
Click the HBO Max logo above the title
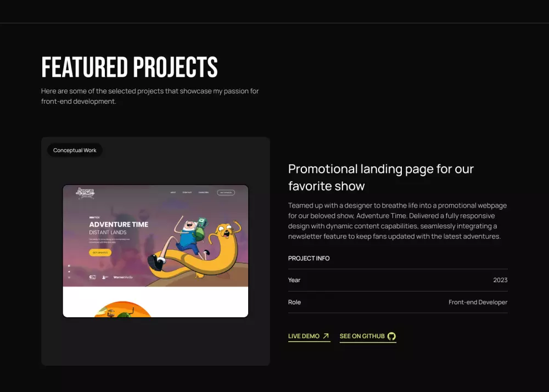pos(94,217)
